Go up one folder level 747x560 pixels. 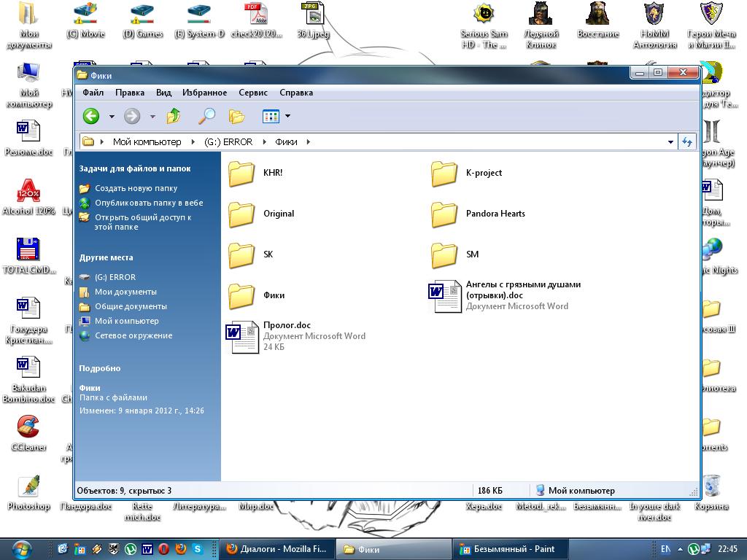[x=174, y=116]
